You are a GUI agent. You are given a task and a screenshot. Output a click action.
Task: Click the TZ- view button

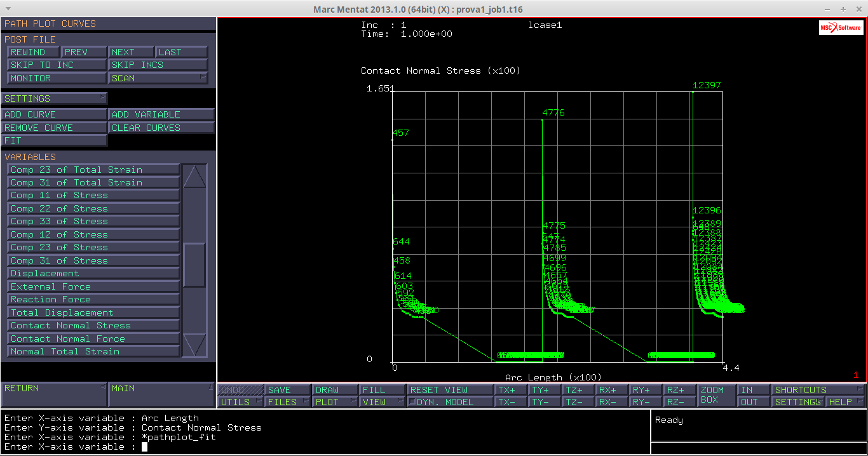click(578, 402)
